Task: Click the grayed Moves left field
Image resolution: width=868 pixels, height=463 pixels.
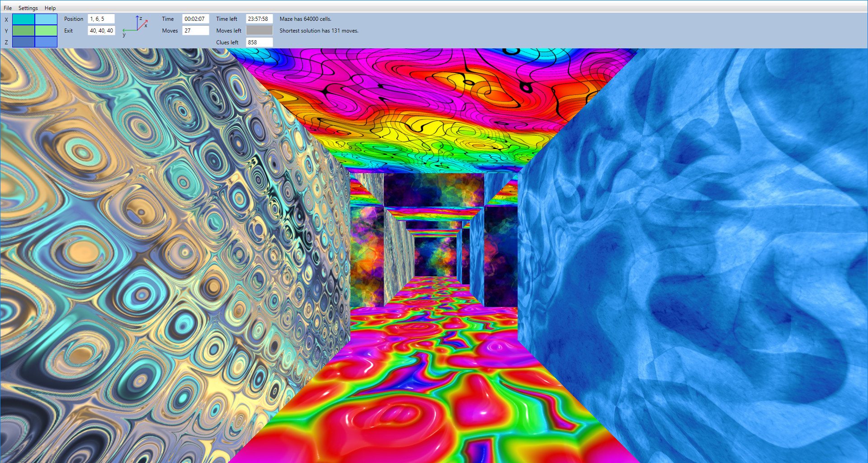Action: pyautogui.click(x=259, y=30)
